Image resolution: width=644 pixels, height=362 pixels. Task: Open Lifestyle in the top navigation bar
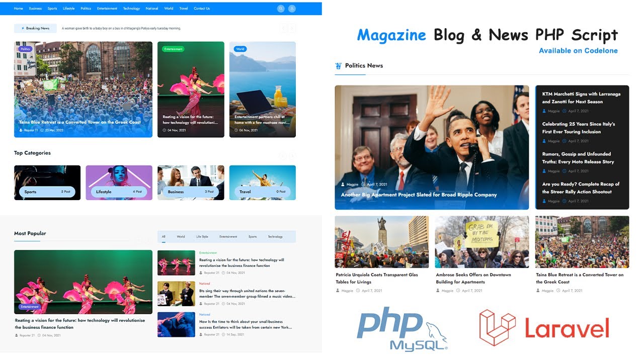click(69, 9)
